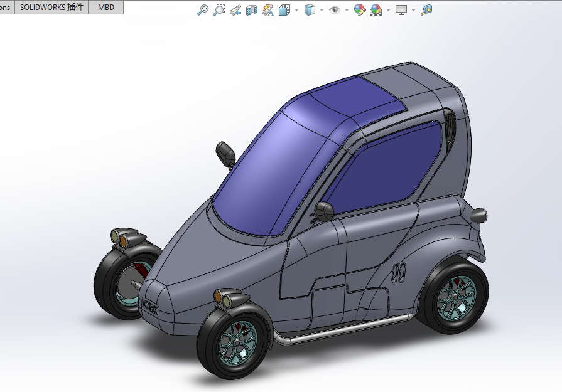Toggle Hide/Show Items eye icon
The image size is (562, 392).
[x=335, y=10]
